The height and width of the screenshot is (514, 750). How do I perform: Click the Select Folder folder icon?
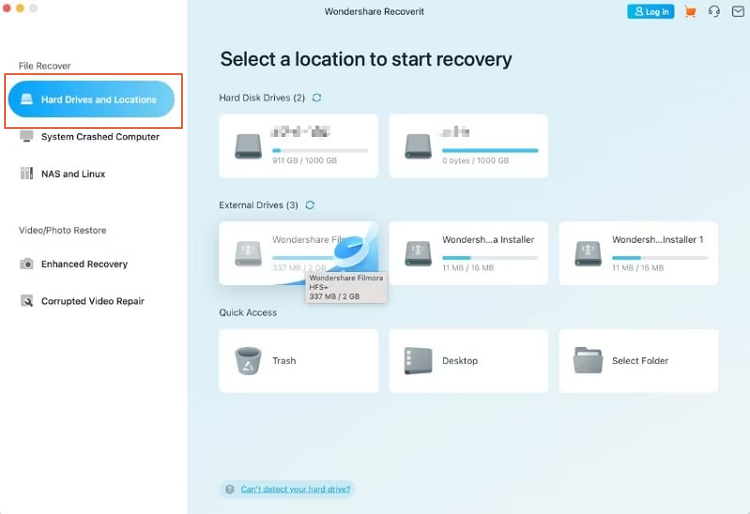tap(588, 361)
